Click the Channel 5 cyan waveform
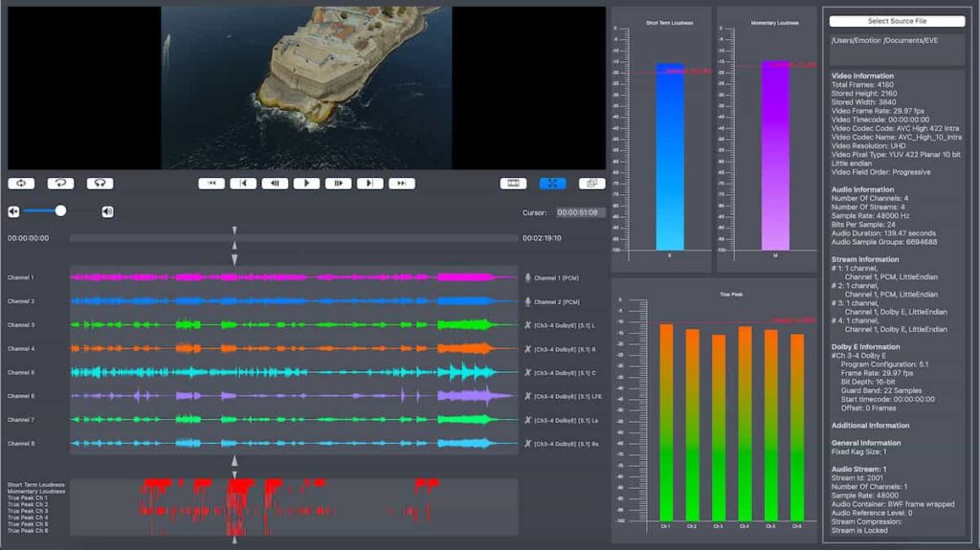This screenshot has height=550, width=980. click(x=287, y=372)
